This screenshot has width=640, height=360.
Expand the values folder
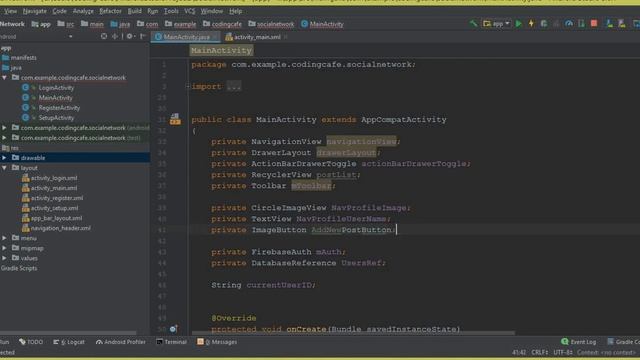4,258
